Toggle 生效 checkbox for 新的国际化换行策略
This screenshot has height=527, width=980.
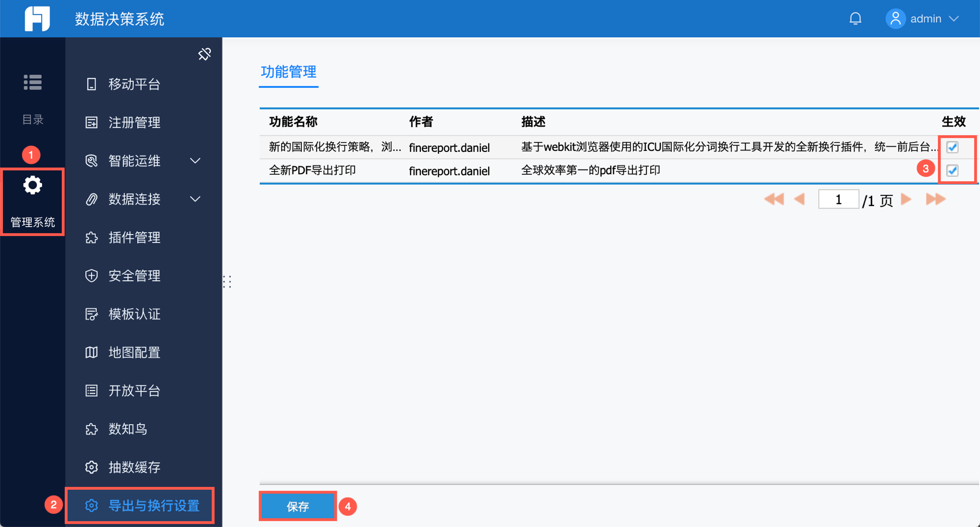tap(952, 147)
